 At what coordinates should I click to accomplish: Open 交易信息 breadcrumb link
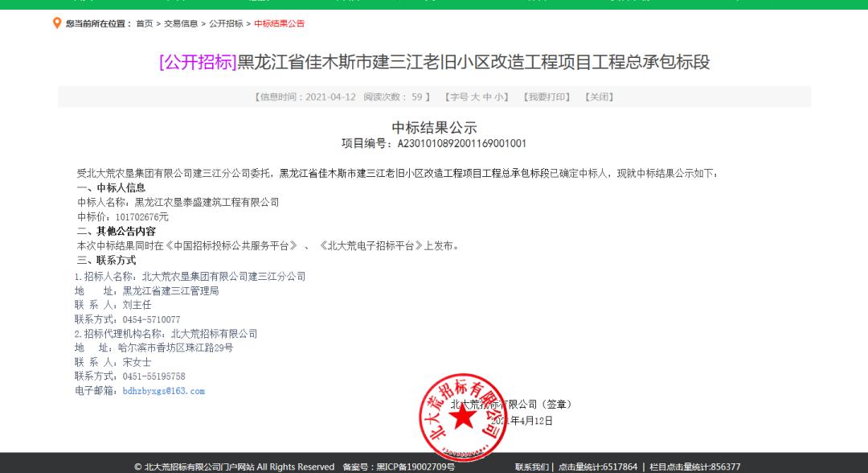181,24
